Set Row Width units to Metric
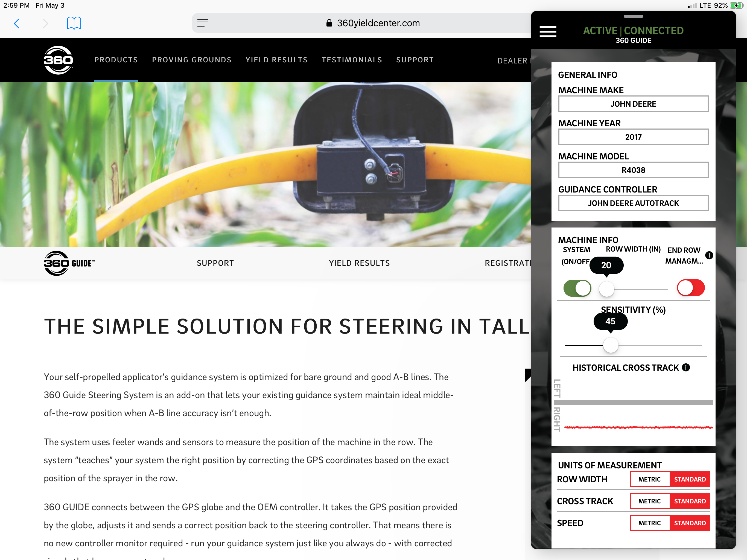747x560 pixels. (649, 479)
